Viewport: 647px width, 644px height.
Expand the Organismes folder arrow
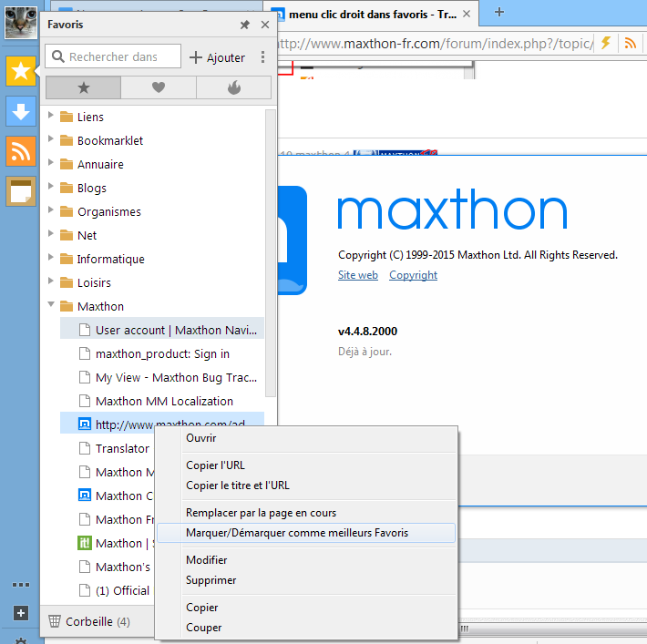tap(51, 210)
